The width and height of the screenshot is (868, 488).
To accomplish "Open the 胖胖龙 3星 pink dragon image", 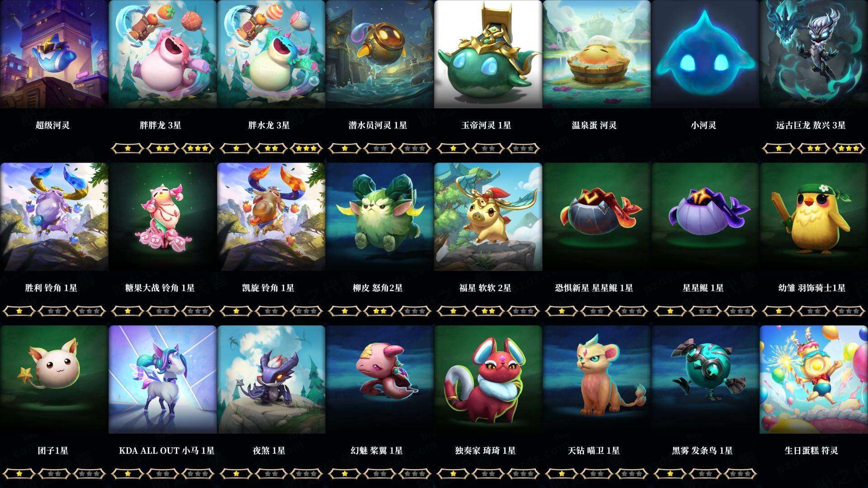I will [163, 54].
